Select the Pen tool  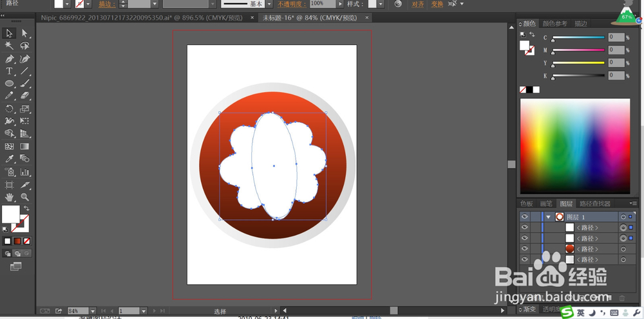point(9,59)
